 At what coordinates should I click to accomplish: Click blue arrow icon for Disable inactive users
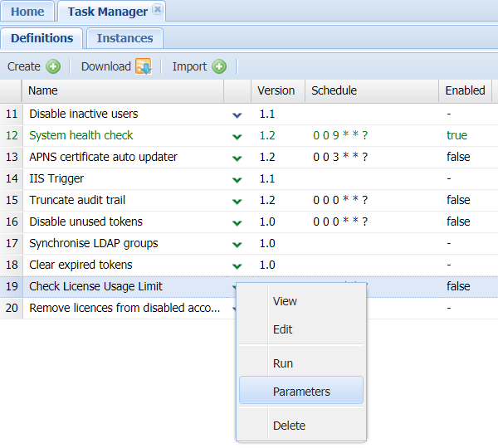tap(237, 114)
